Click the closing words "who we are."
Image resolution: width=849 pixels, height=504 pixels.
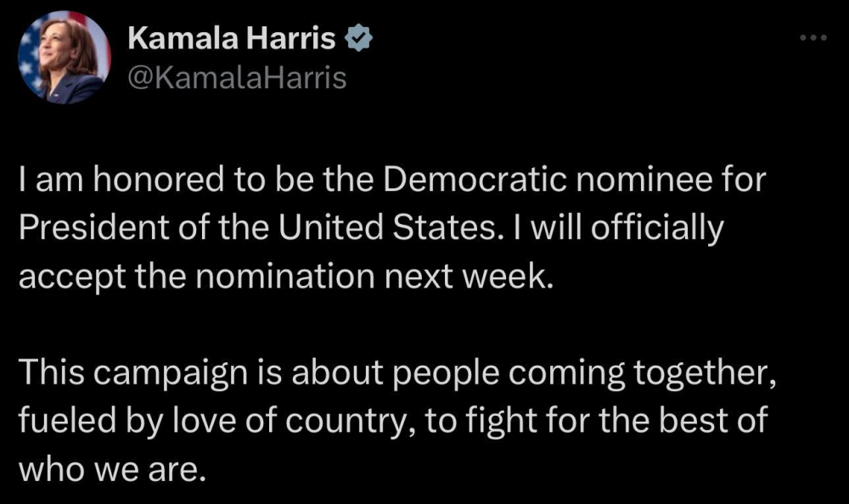pyautogui.click(x=112, y=468)
